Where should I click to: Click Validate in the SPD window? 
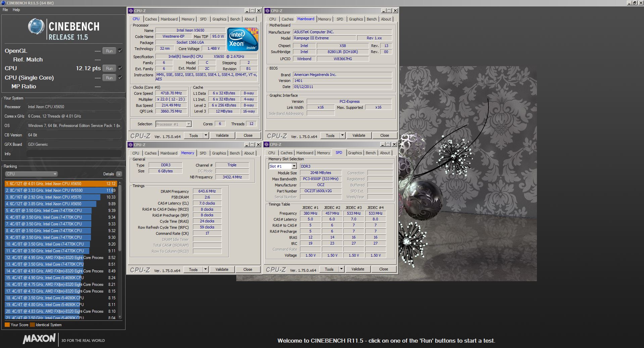358,269
